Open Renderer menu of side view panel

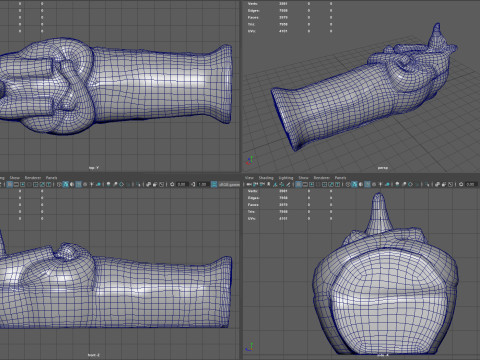pyautogui.click(x=321, y=178)
